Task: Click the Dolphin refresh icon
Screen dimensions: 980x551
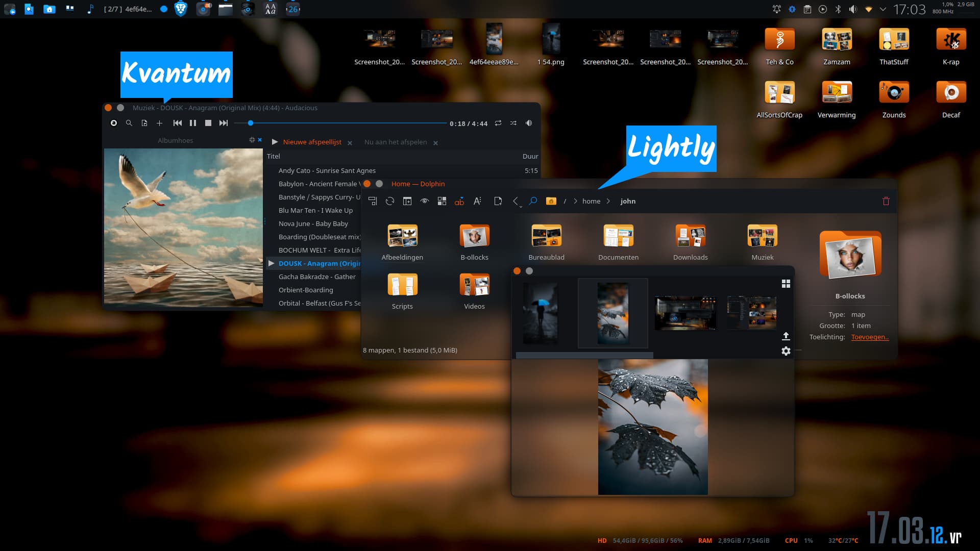Action: (390, 201)
